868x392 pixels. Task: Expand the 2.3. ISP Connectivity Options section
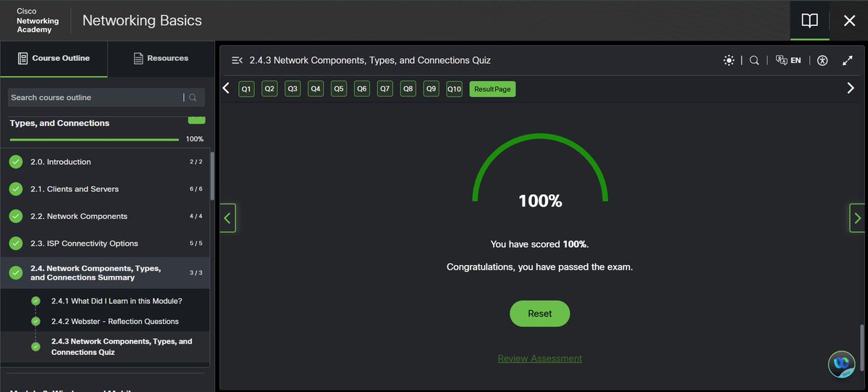(x=105, y=243)
